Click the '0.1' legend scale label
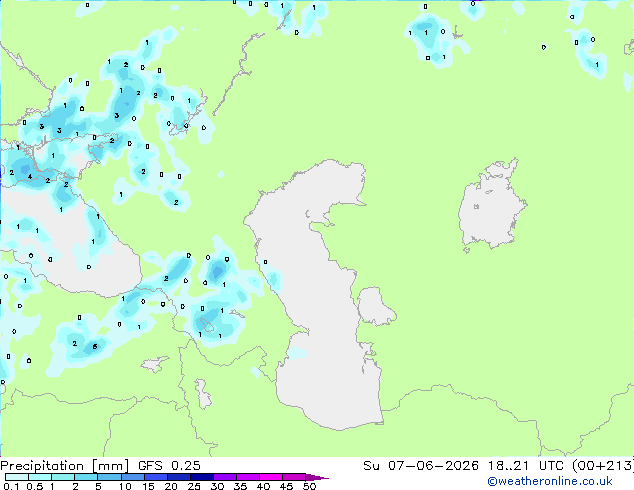The width and height of the screenshot is (634, 490). (x=11, y=486)
